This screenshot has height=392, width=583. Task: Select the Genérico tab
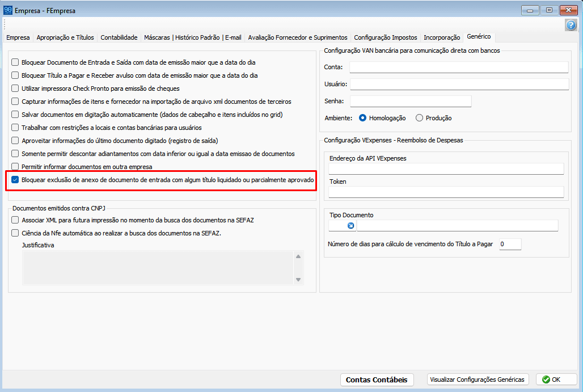pos(479,36)
